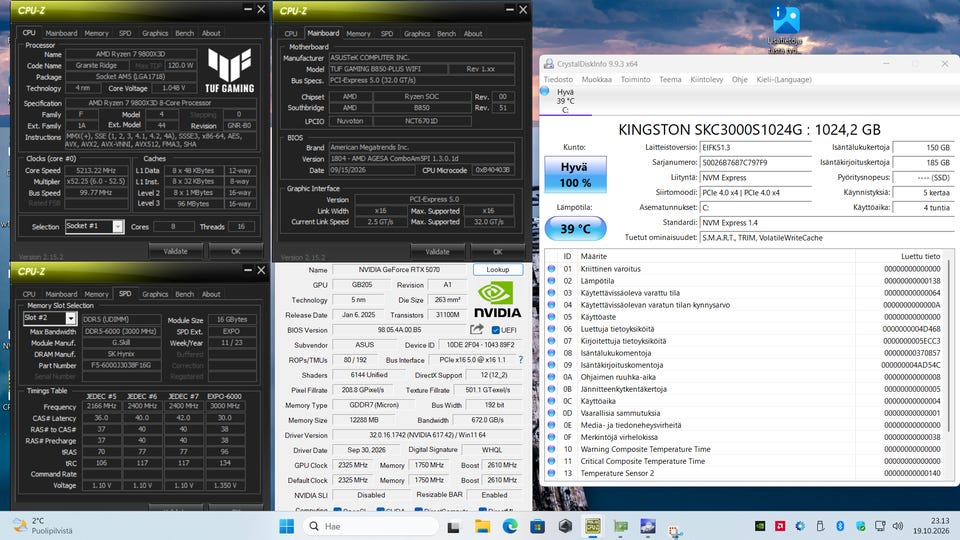Click the Bluetooth tray icon
This screenshot has height=540, width=960.
pyautogui.click(x=840, y=526)
